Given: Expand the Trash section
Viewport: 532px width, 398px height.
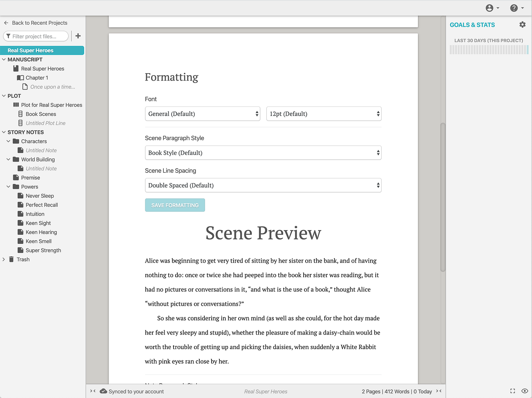Looking at the screenshot, I should click(4, 259).
